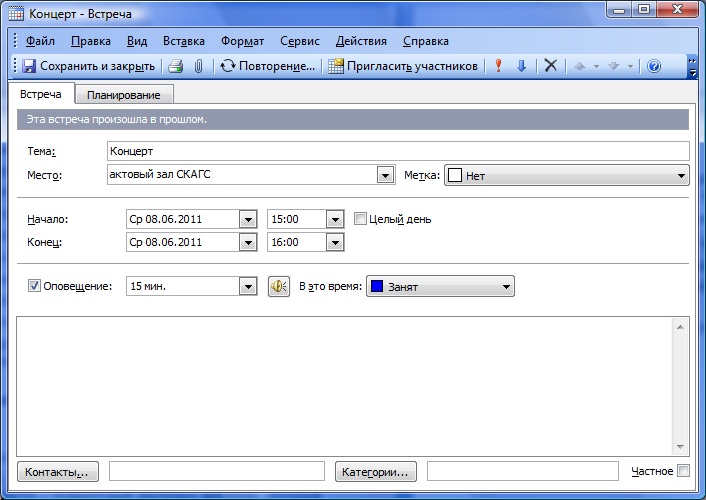
Task: Click Пригласить участников toolbar button
Action: pos(403,66)
